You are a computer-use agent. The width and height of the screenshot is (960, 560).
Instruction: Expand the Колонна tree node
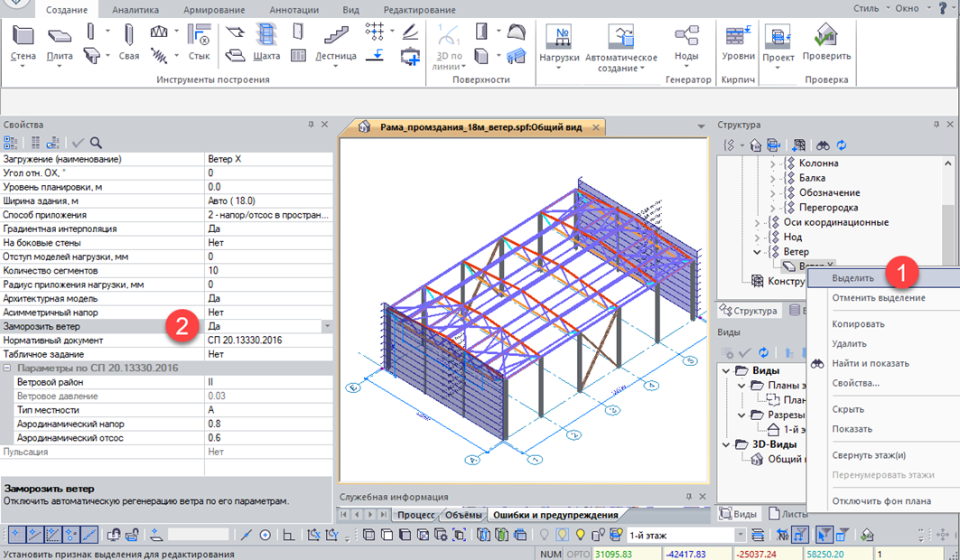pos(773,163)
